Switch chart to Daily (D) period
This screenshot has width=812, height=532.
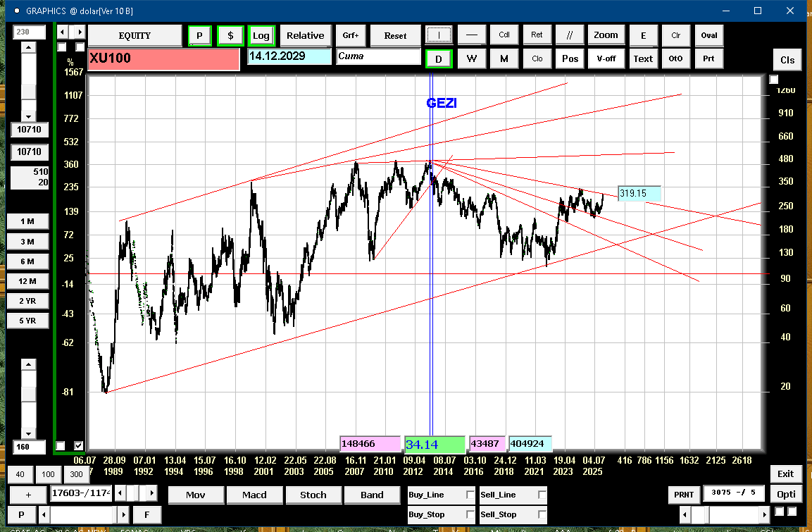pyautogui.click(x=439, y=58)
